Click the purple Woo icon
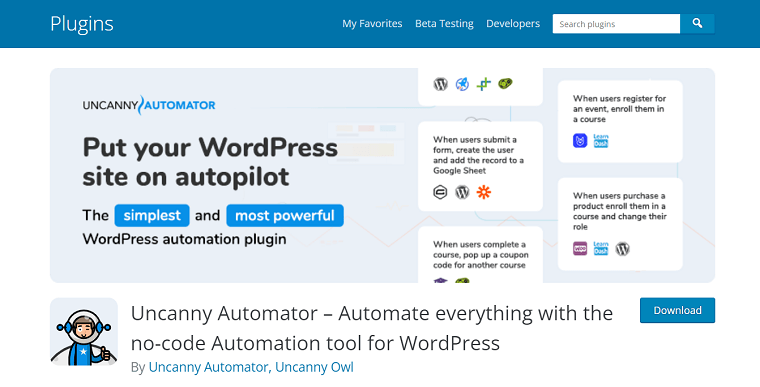 (x=580, y=249)
